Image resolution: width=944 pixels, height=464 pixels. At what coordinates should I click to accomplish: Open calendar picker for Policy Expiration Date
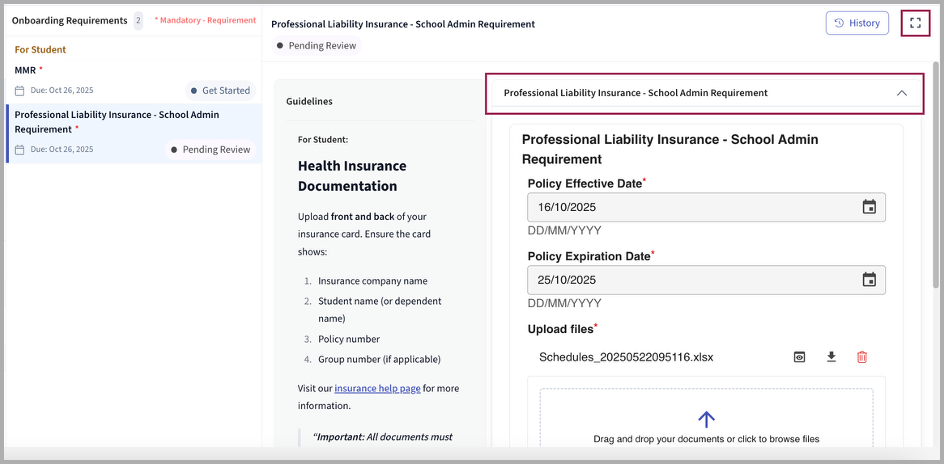[869, 280]
